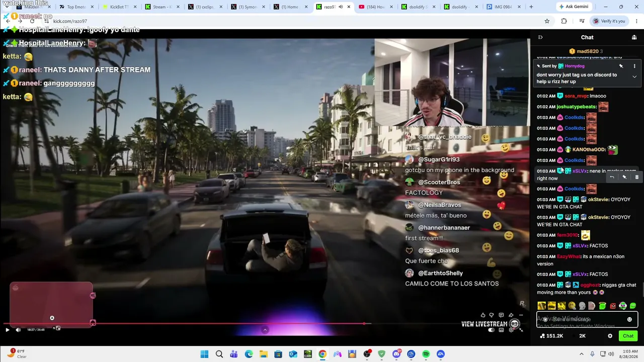Open the chat gifts icon

[634, 37]
